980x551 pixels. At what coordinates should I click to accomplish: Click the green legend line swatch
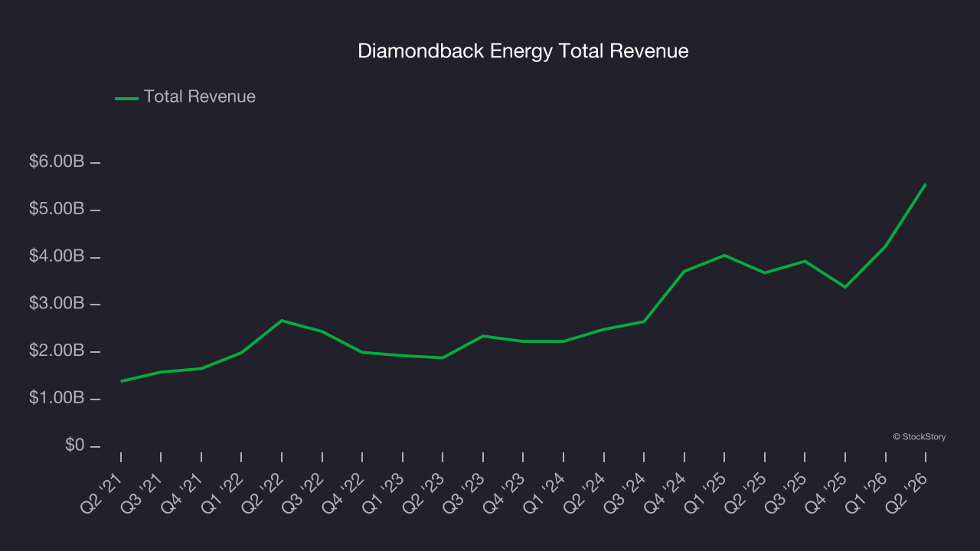(126, 98)
